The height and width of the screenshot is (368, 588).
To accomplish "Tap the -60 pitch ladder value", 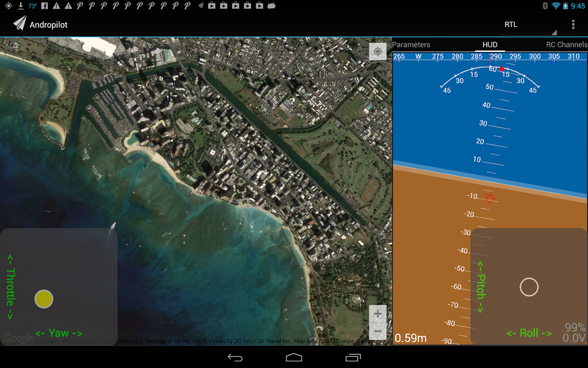I will (456, 287).
